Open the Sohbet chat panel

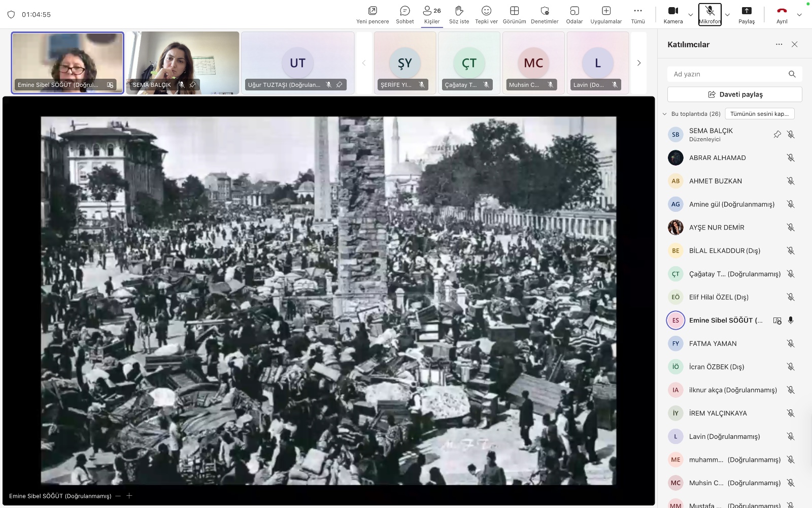tap(404, 14)
